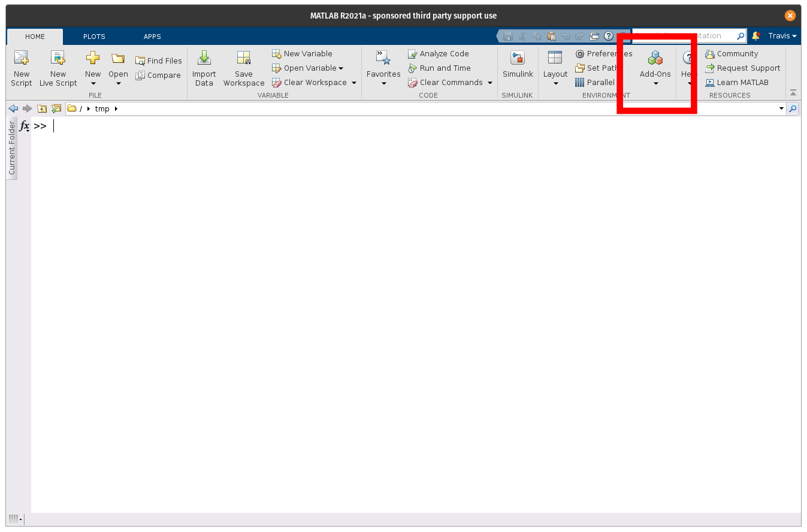Expand the Current Folder side panel

click(11, 148)
